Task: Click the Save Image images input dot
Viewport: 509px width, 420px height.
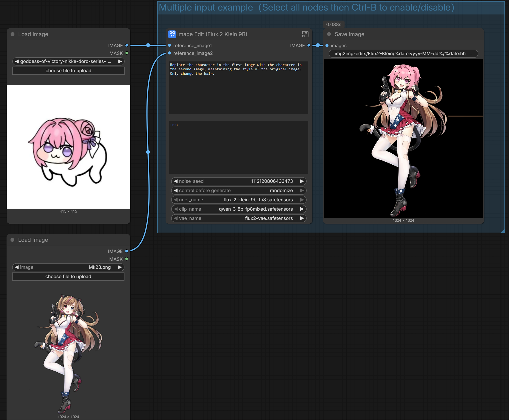Action: pos(327,45)
